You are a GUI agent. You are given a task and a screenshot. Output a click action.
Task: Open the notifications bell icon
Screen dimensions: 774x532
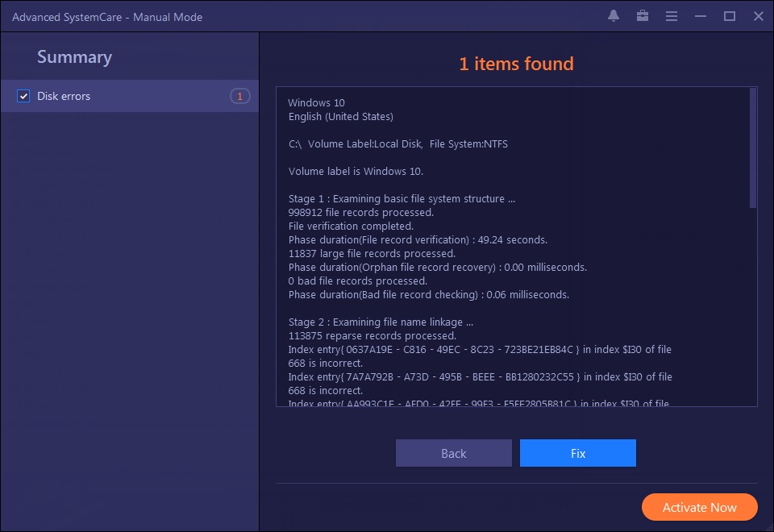tap(614, 16)
